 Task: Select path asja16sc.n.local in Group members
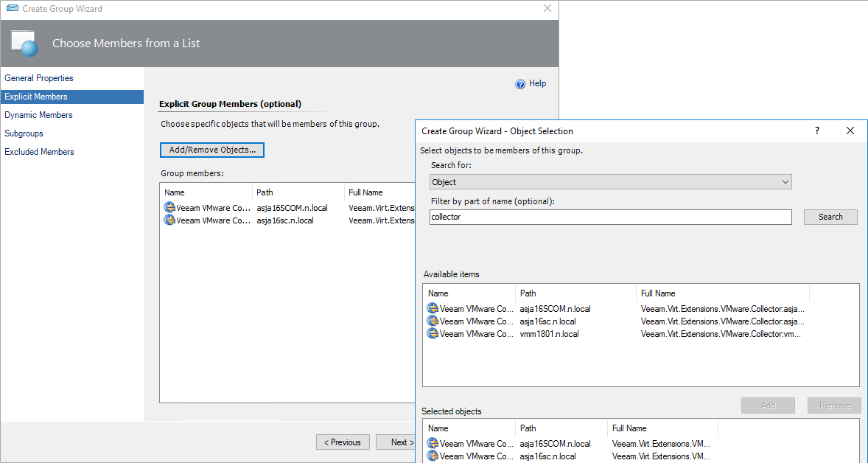point(285,220)
